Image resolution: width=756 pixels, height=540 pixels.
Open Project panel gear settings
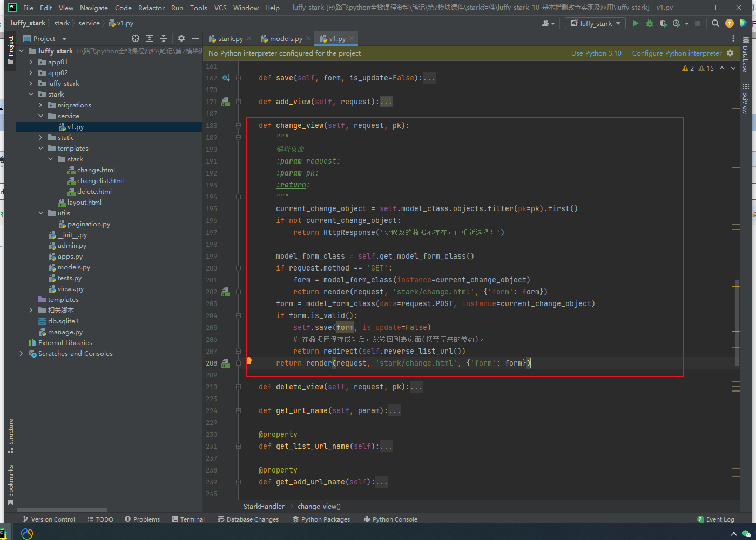[x=181, y=38]
